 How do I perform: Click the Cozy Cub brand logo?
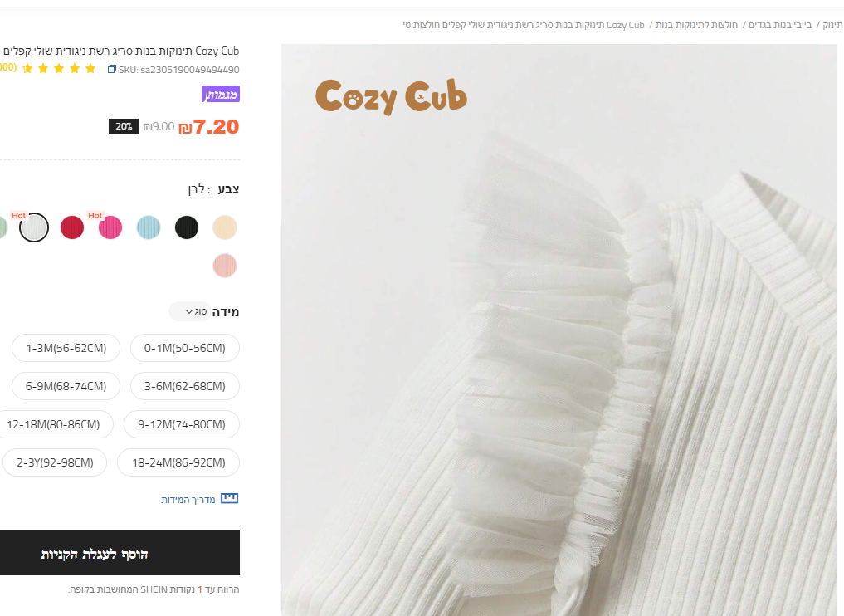click(x=392, y=96)
